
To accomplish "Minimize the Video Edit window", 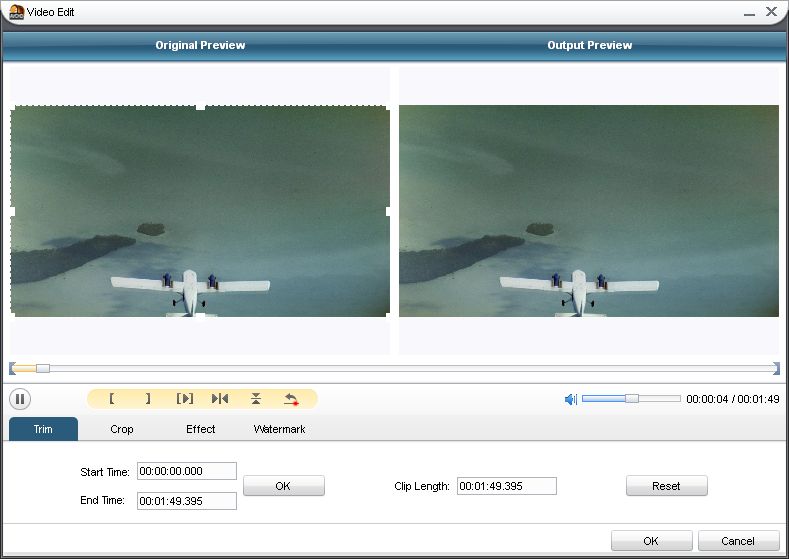I will pyautogui.click(x=749, y=13).
